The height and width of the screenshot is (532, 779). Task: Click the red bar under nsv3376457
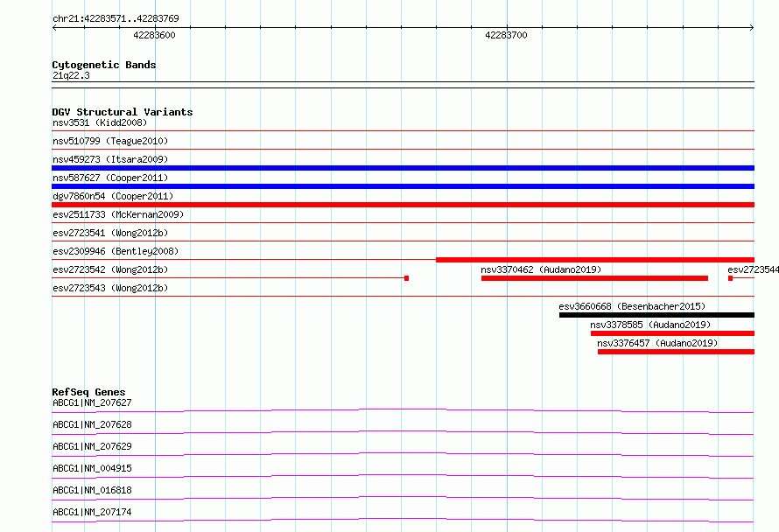(677, 352)
